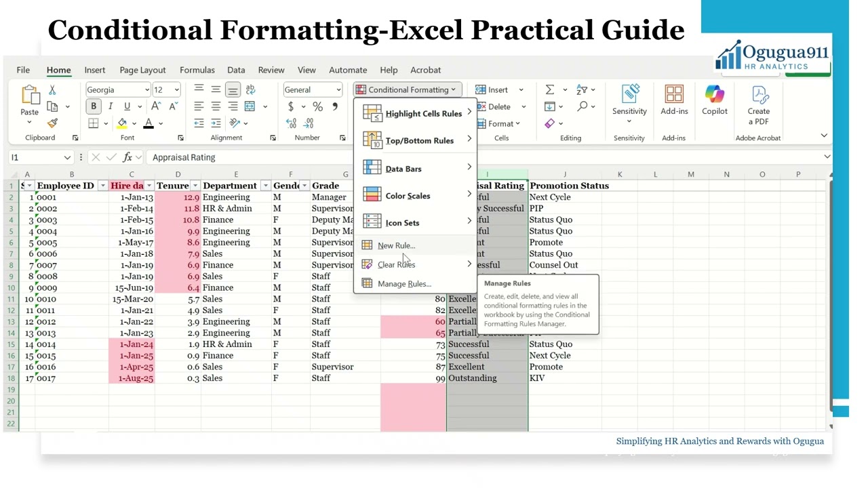The height and width of the screenshot is (488, 868).
Task: Open Department column filter dropdown
Action: click(265, 186)
